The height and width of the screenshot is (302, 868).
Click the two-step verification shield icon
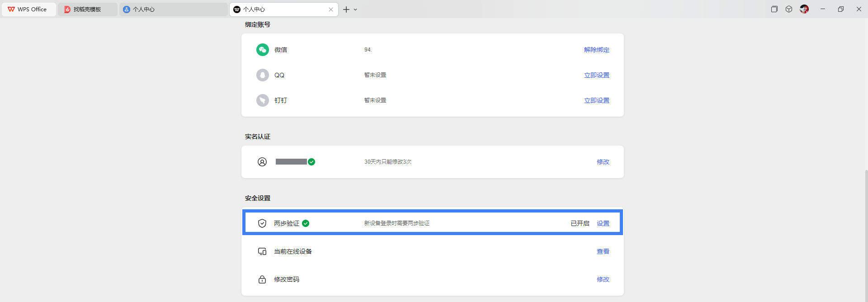262,223
